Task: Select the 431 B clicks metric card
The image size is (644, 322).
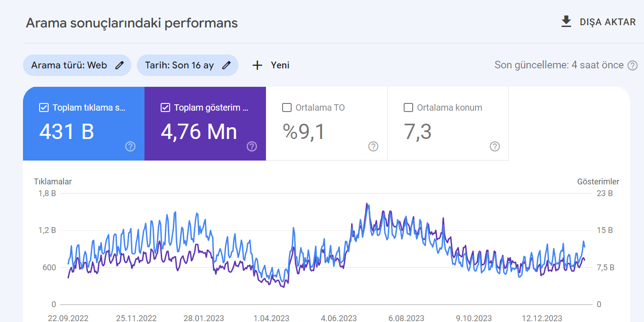Action: 84,124
